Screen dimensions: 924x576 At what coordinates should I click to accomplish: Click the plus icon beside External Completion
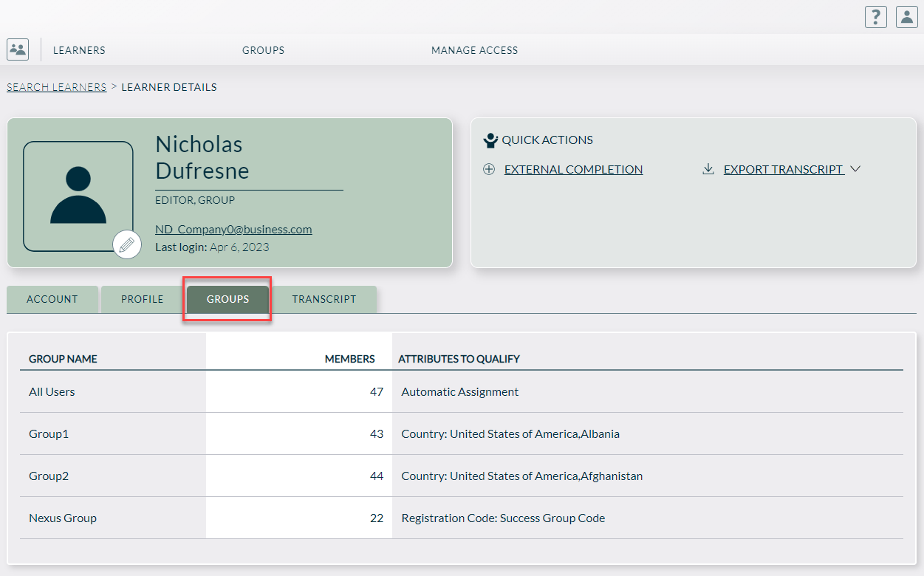pos(489,169)
